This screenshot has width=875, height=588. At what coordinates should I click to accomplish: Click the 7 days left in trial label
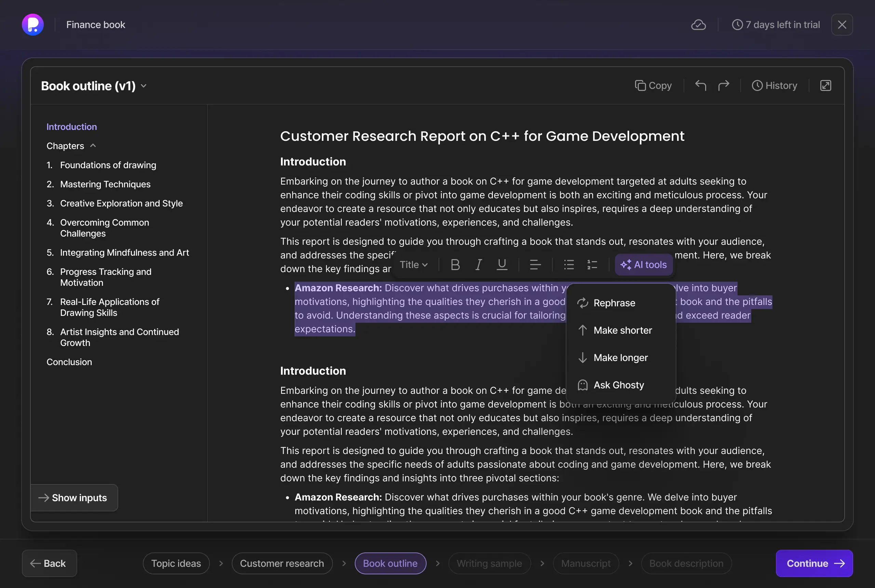(783, 25)
